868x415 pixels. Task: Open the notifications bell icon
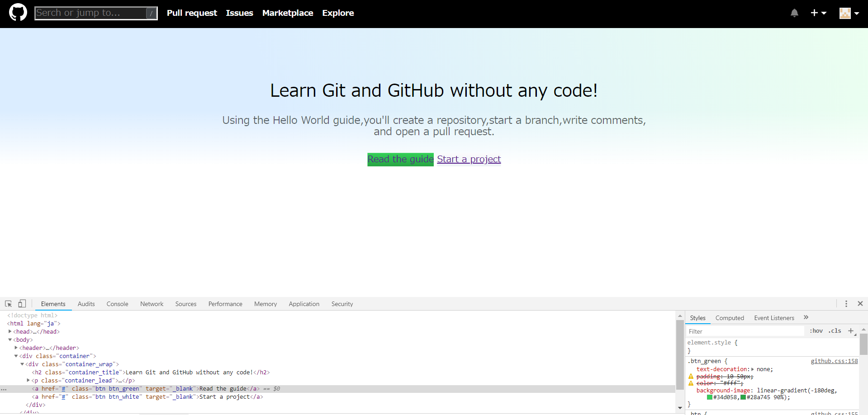coord(794,13)
